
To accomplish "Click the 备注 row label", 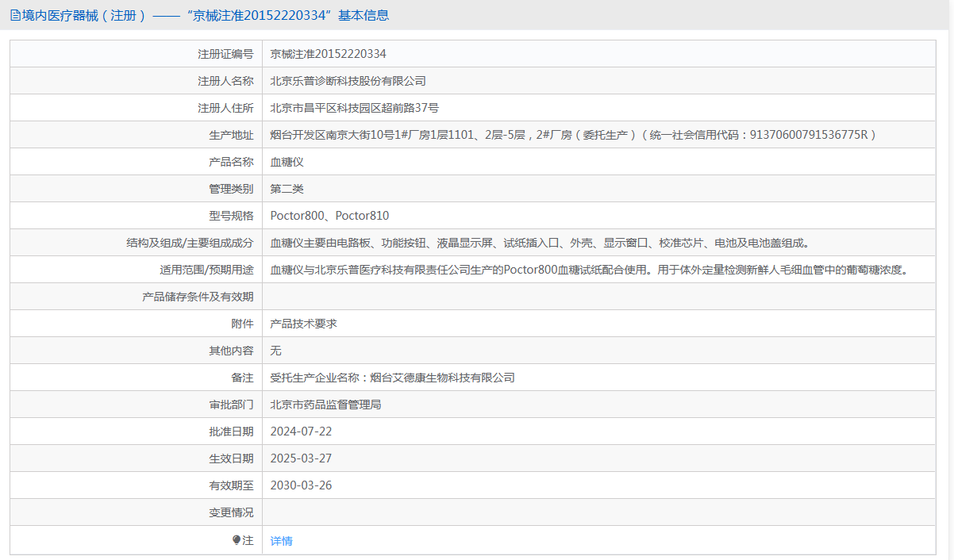I will click(x=242, y=378).
